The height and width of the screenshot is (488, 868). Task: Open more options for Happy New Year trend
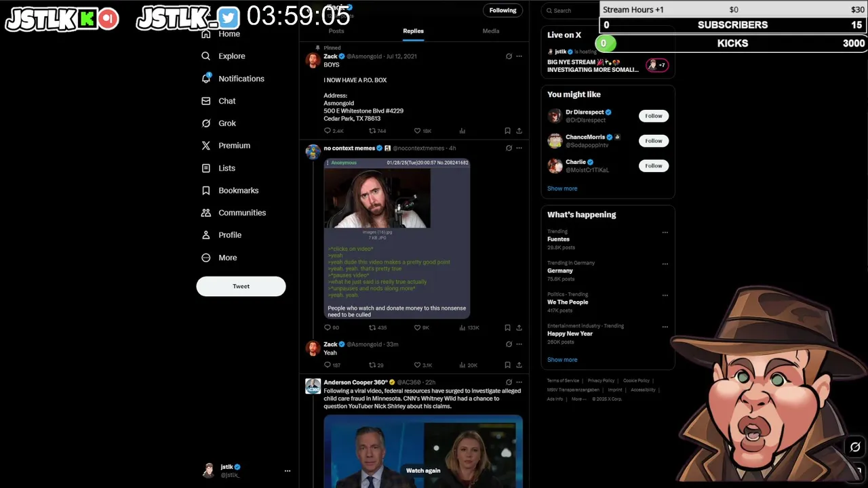[x=665, y=327]
